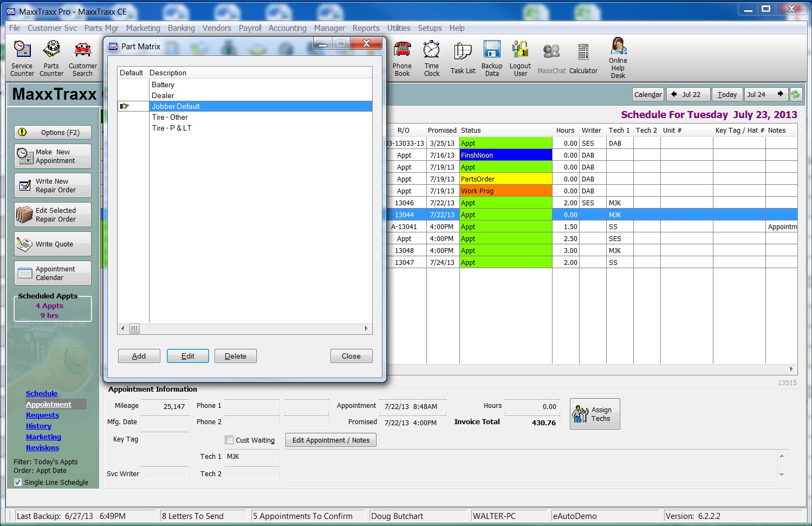812x526 pixels.
Task: Go to previous day Jul 22
Action: click(688, 94)
